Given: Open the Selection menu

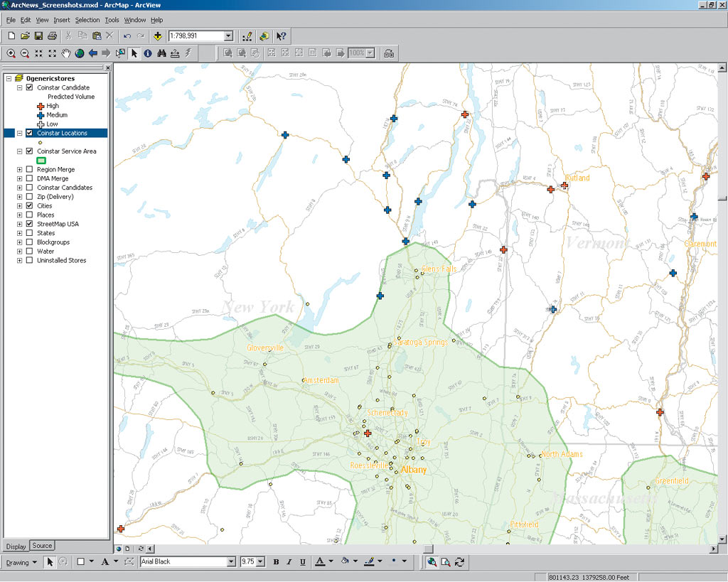Looking at the screenshot, I should [x=87, y=20].
